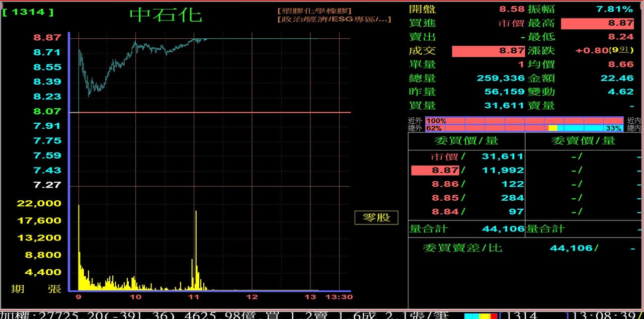Image resolution: width=644 pixels, height=319 pixels.
Task: Click the 振幅 value 7.81%
Action: point(614,9)
